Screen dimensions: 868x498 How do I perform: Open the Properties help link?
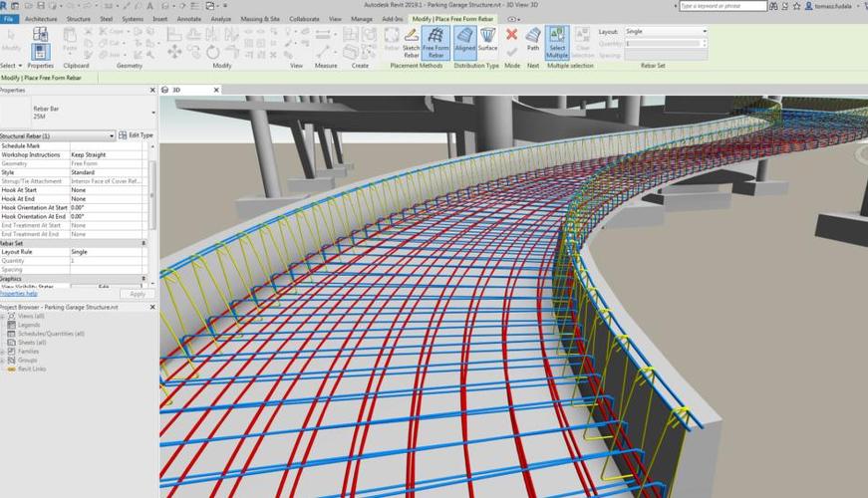tap(19, 294)
